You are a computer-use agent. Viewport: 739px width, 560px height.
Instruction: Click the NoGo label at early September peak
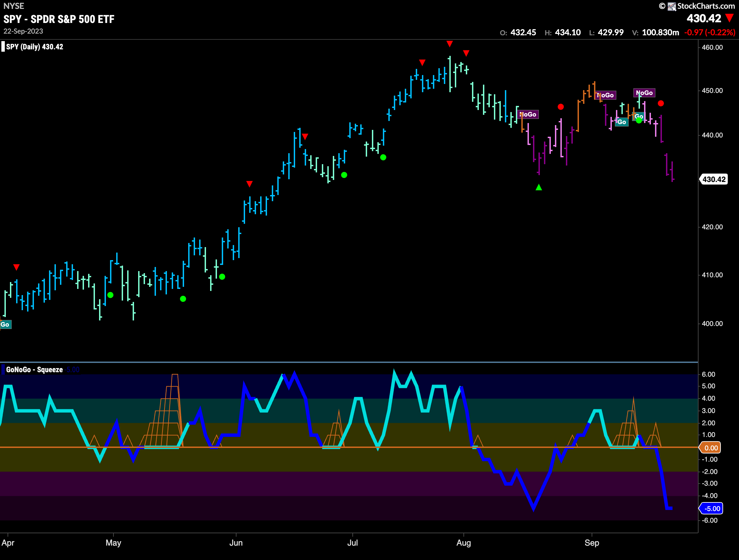point(606,95)
